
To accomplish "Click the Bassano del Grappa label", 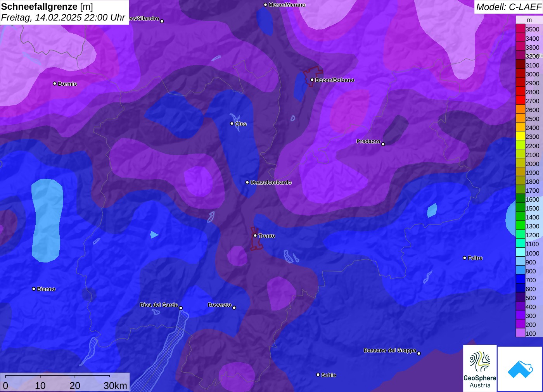I will (390, 350).
